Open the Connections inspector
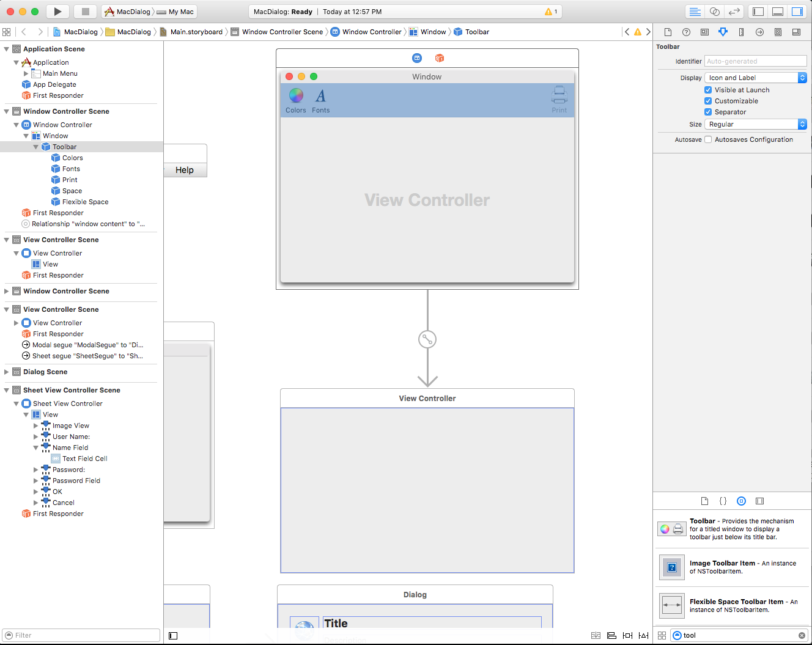The width and height of the screenshot is (812, 645). (759, 32)
